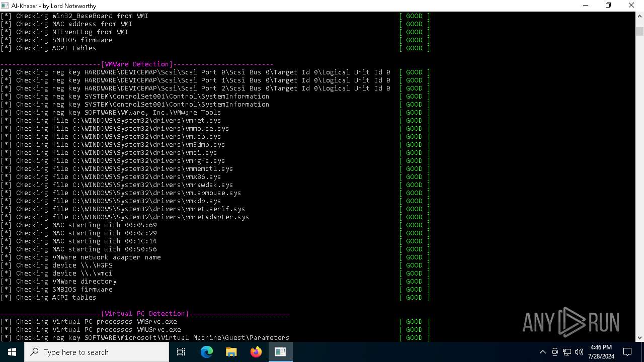Launch Microsoft Edge from the taskbar
Viewport: 644px width, 362px height.
[x=207, y=352]
